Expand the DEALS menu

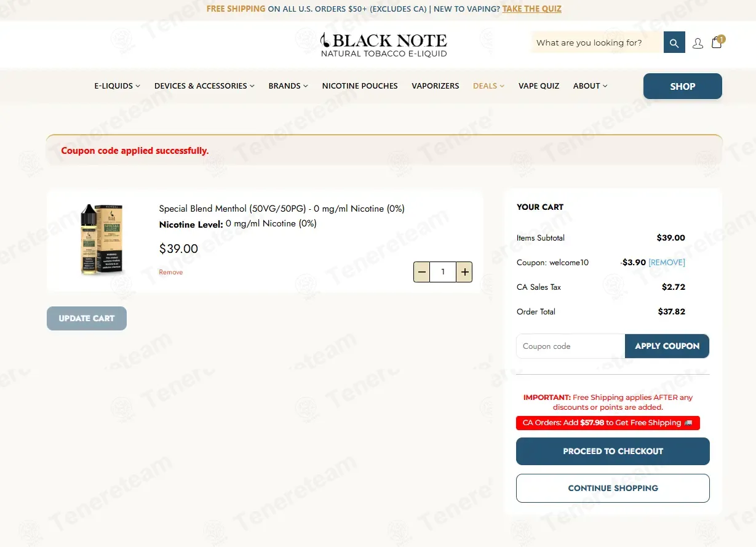tap(488, 86)
